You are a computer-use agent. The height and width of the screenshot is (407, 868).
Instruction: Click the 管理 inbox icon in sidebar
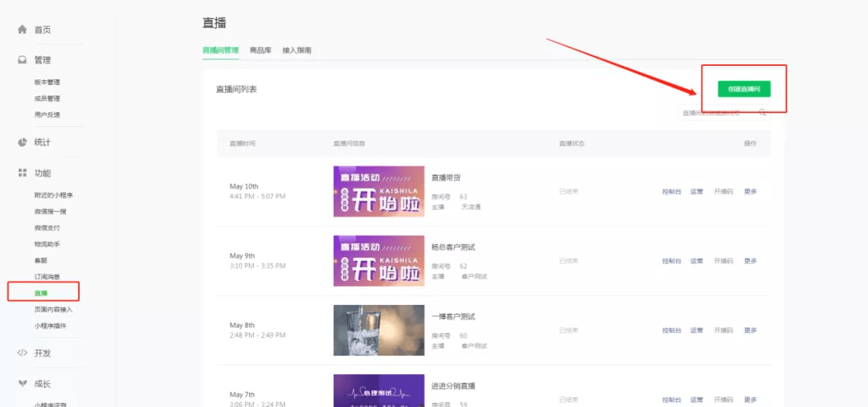[x=23, y=60]
